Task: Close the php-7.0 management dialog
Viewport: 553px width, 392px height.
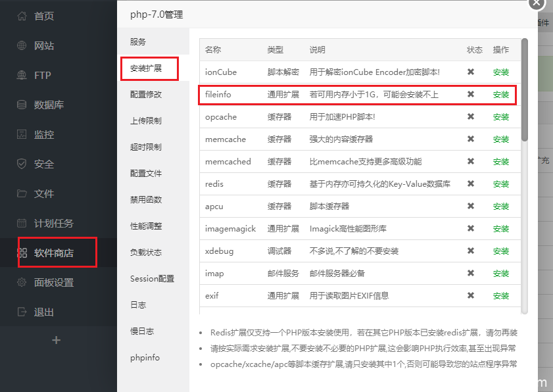Action: tap(537, 3)
